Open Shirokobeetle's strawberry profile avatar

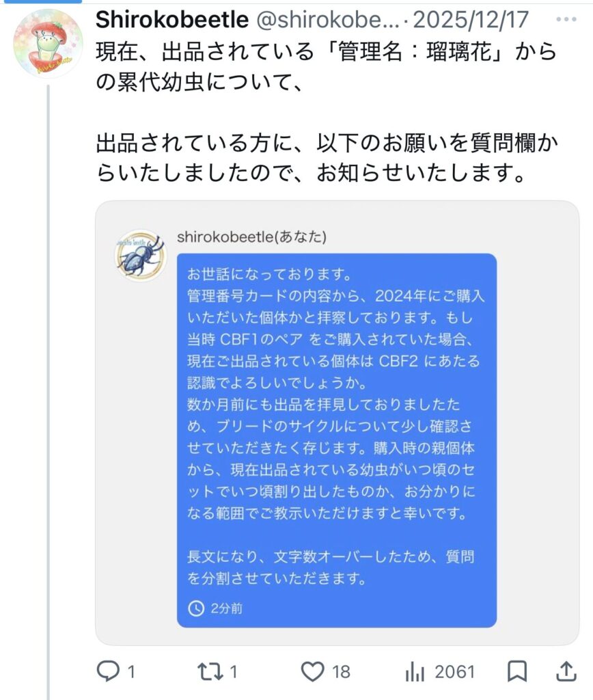[48, 42]
